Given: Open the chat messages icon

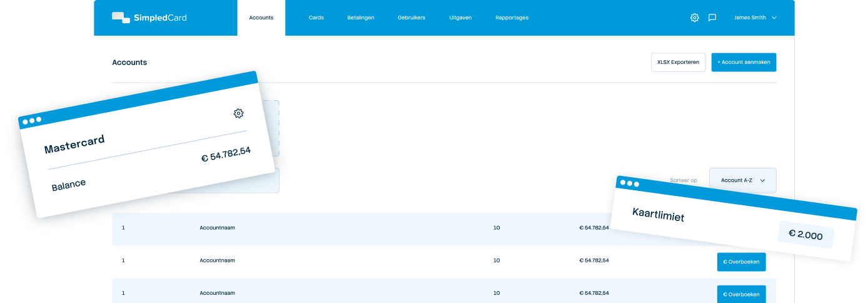Looking at the screenshot, I should point(712,18).
